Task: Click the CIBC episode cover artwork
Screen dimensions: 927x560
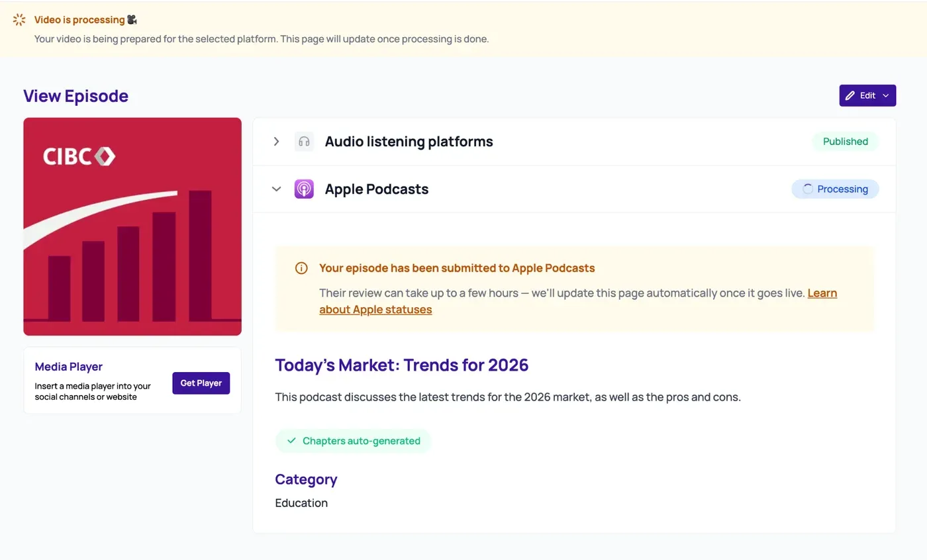Action: pyautogui.click(x=132, y=226)
